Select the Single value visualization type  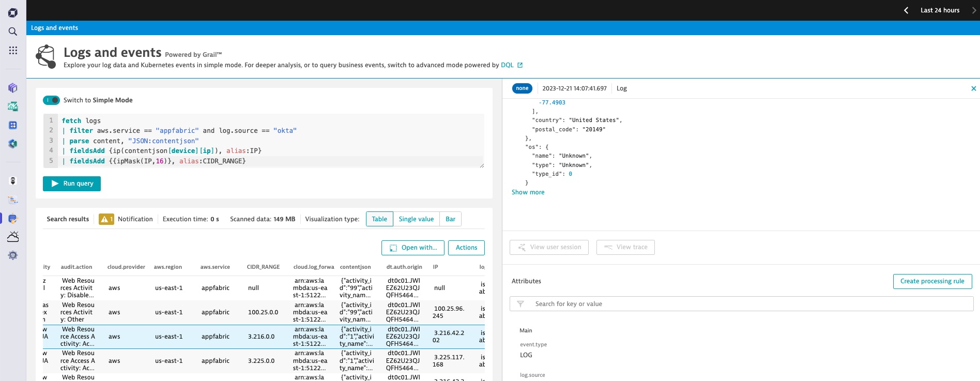click(416, 219)
